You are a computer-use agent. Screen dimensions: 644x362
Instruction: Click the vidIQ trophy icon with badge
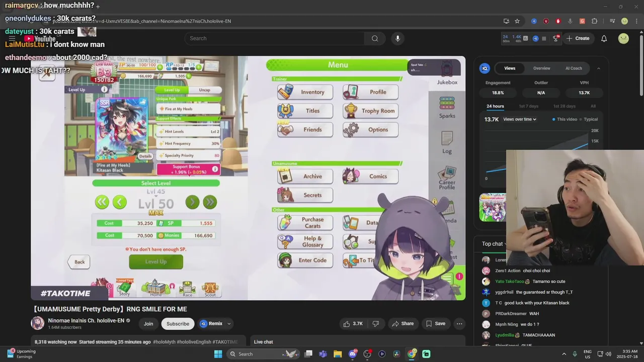(x=556, y=38)
